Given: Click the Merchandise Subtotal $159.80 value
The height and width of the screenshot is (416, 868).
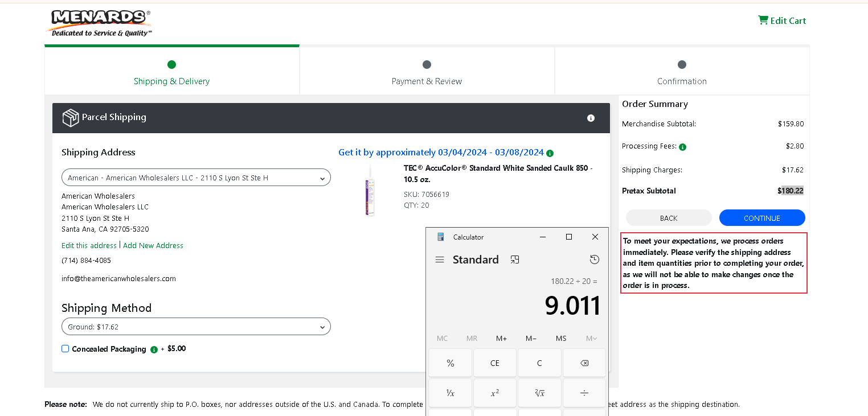Looking at the screenshot, I should 791,123.
